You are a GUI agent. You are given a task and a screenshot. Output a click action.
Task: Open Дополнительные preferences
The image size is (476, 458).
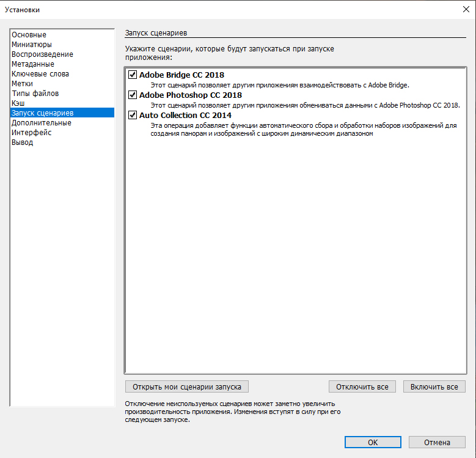(x=62, y=123)
